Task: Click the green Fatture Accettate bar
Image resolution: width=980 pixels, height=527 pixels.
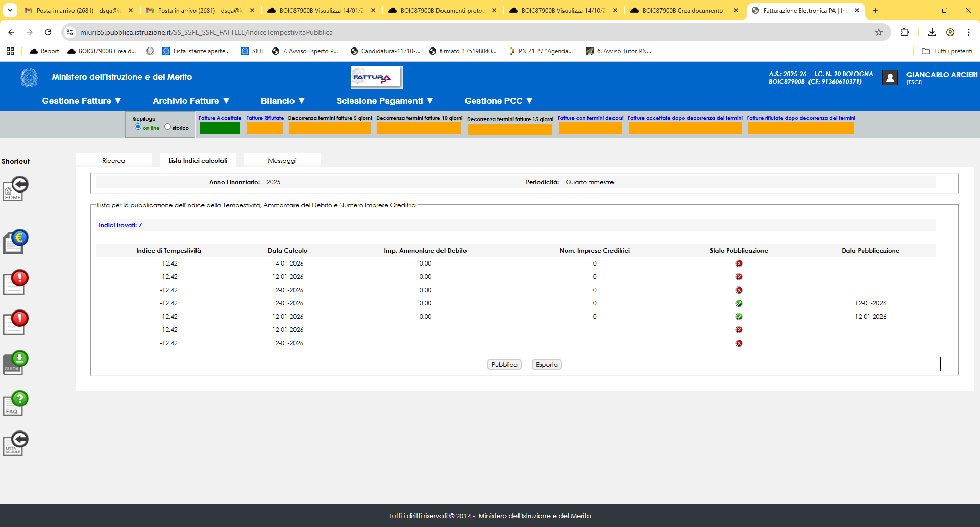Action: coord(219,128)
